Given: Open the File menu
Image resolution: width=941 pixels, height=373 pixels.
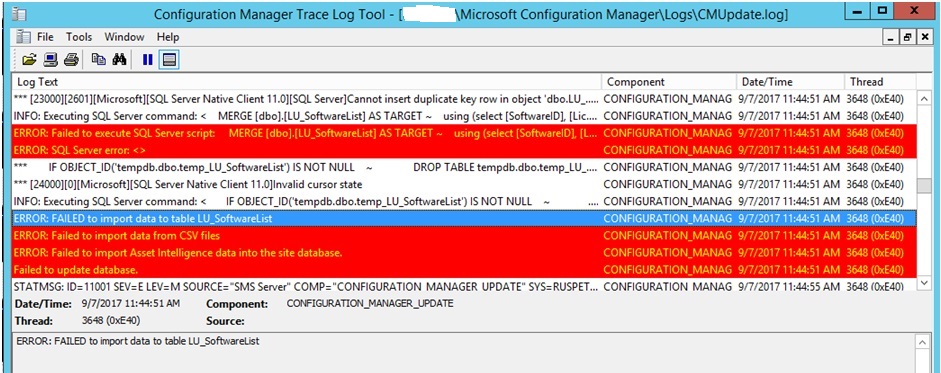Looking at the screenshot, I should (x=45, y=37).
